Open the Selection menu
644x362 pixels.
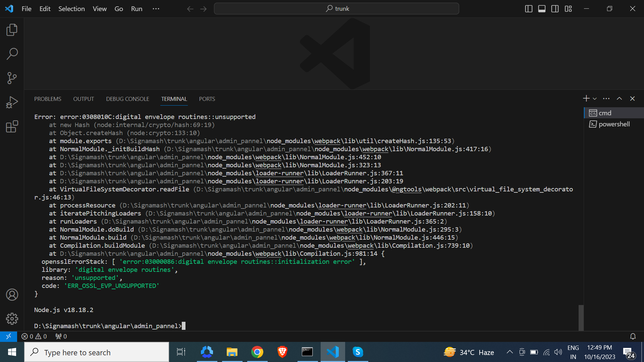click(x=71, y=9)
